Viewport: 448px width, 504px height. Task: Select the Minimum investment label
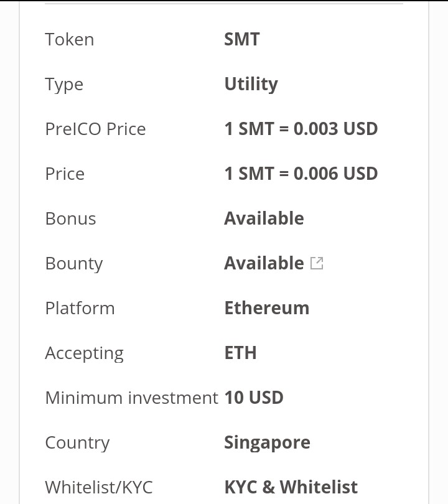point(131,398)
